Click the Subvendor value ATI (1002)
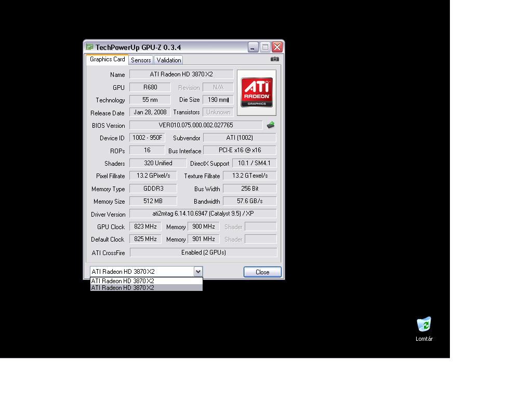 pyautogui.click(x=240, y=138)
